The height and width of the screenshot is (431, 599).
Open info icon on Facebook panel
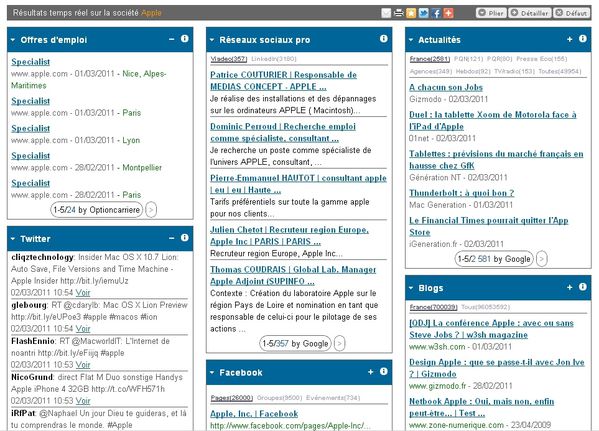[384, 371]
